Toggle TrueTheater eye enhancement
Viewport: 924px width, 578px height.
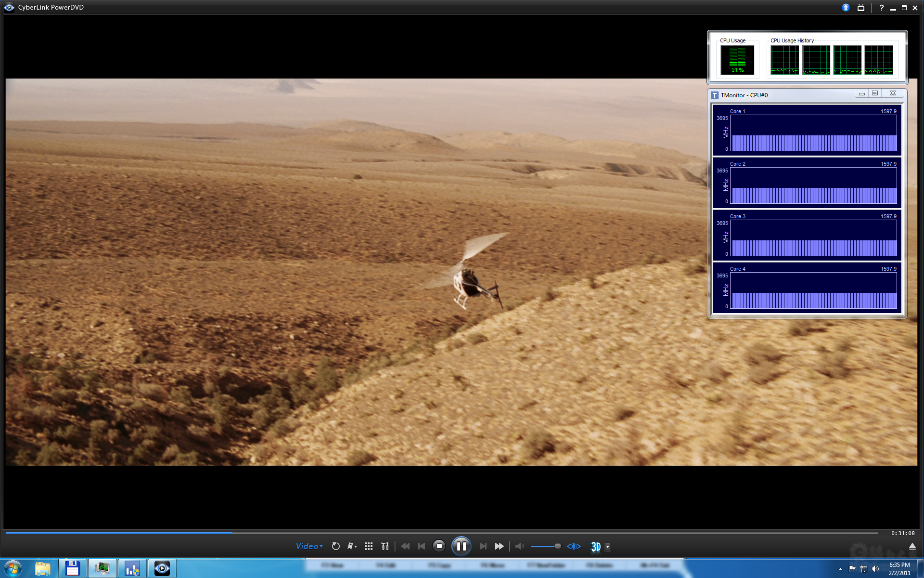(574, 546)
